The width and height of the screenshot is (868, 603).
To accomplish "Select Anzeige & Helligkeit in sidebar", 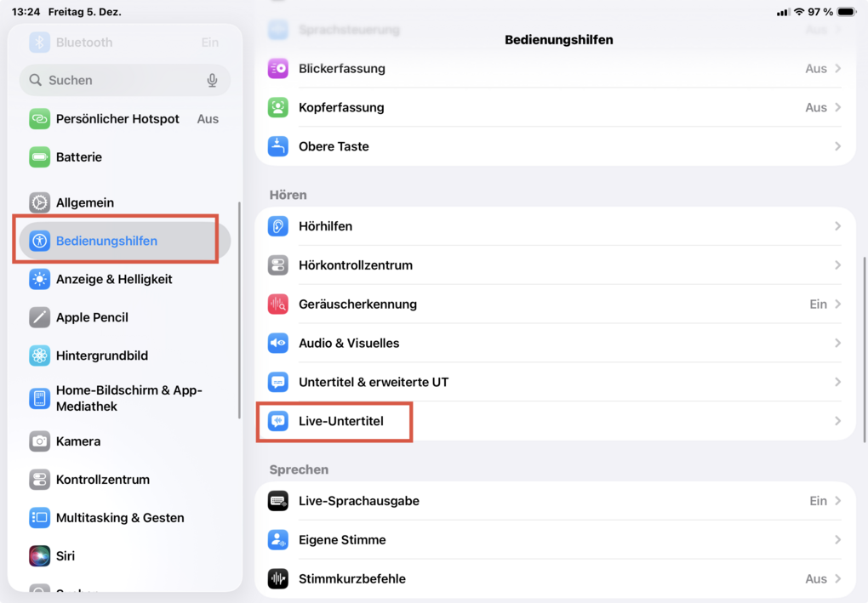I will [114, 279].
